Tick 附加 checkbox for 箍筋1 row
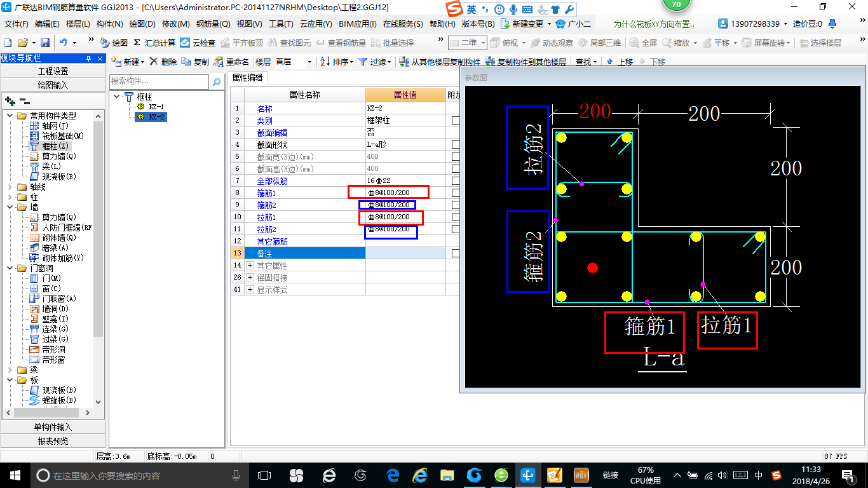The image size is (868, 488). [456, 193]
